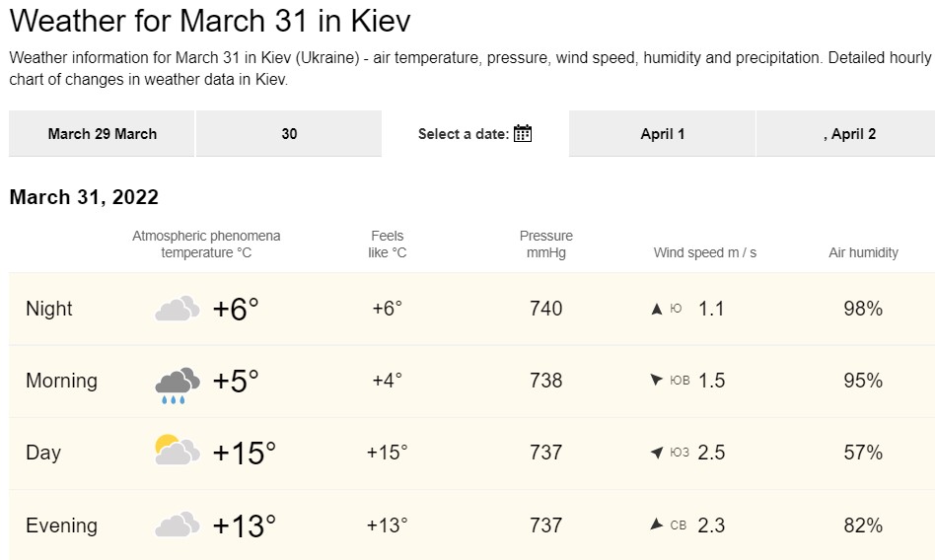Click the calendar icon beside Select a date
Image resolution: width=935 pixels, height=560 pixels.
(523, 134)
